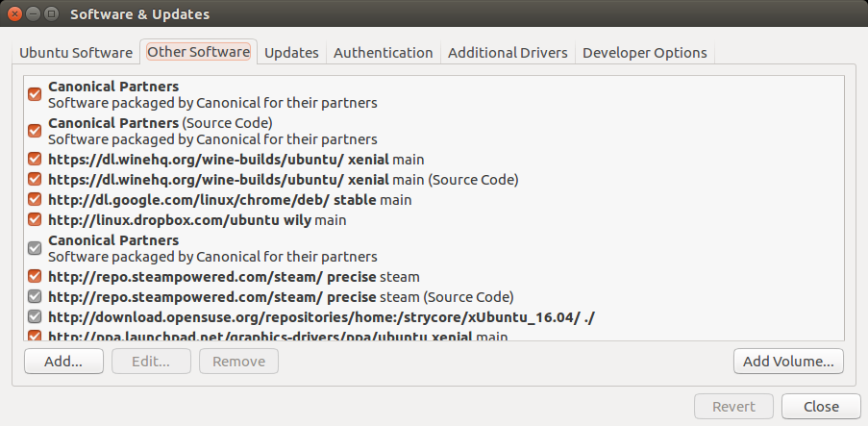Toggle Canonical Partners (Source Code) checkbox
Viewport: 868px width, 426px height.
pos(35,131)
